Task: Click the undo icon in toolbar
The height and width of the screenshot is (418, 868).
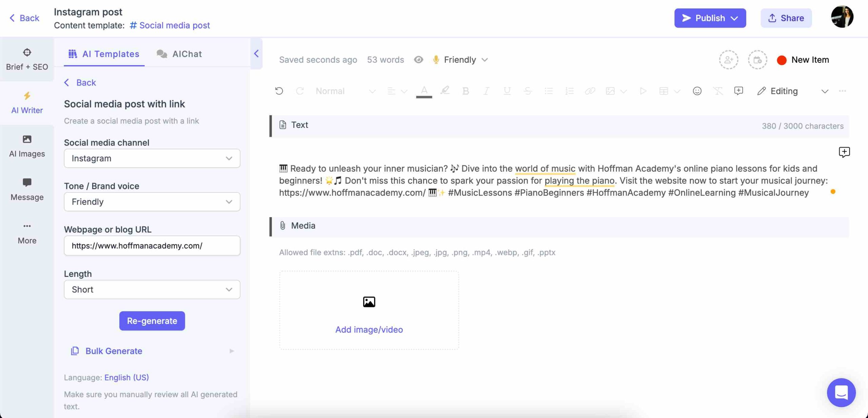Action: click(279, 91)
